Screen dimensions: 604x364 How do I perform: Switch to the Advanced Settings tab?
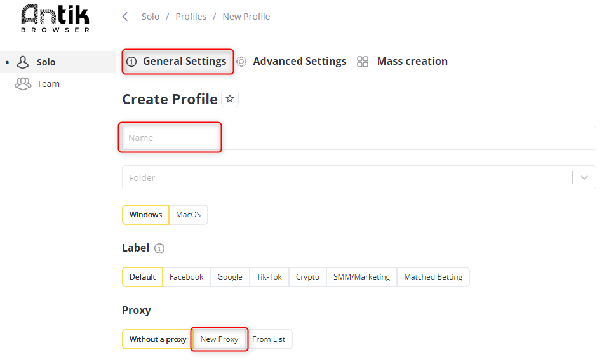coord(292,61)
